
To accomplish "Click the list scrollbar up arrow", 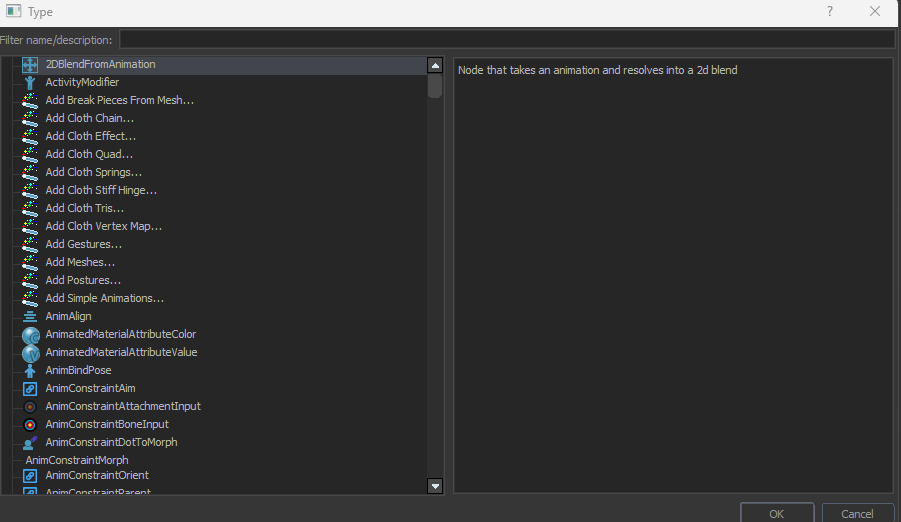I will coord(435,65).
